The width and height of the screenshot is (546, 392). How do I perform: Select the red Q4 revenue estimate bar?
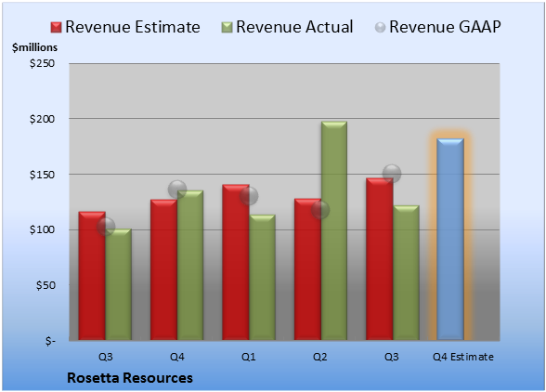tap(163, 269)
